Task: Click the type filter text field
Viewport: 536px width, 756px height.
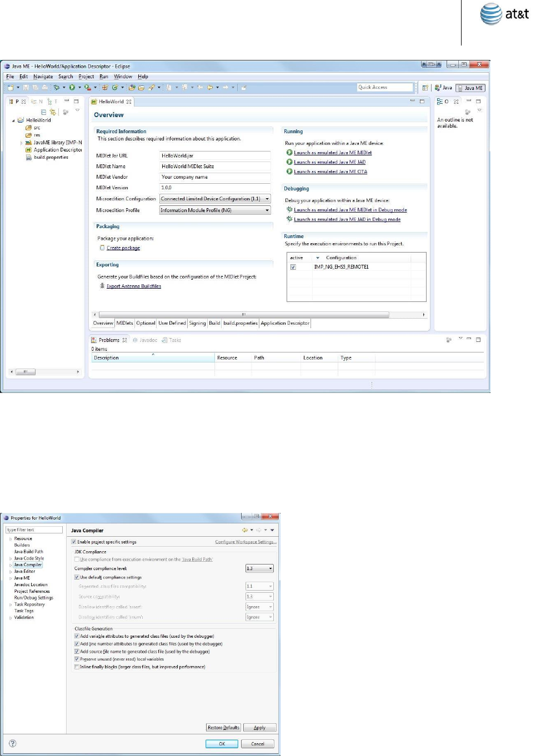Action: click(34, 530)
